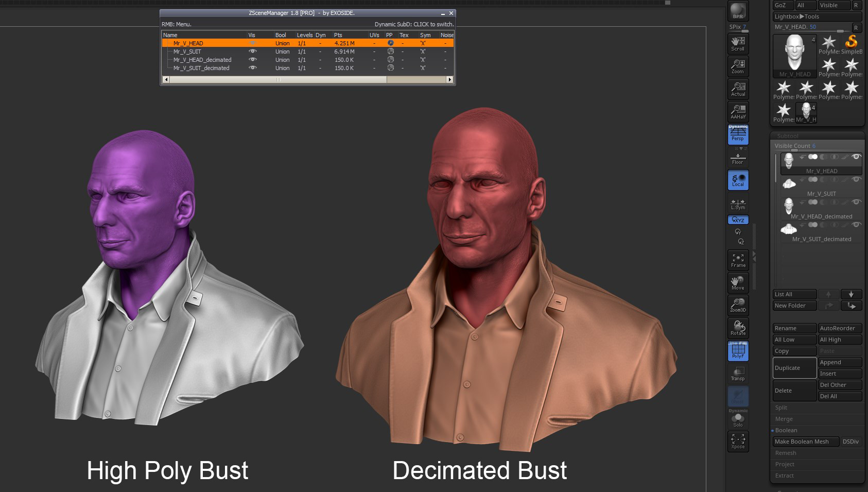Toggle the Floor grid icon
Screen dimensions: 868x492
click(x=738, y=159)
